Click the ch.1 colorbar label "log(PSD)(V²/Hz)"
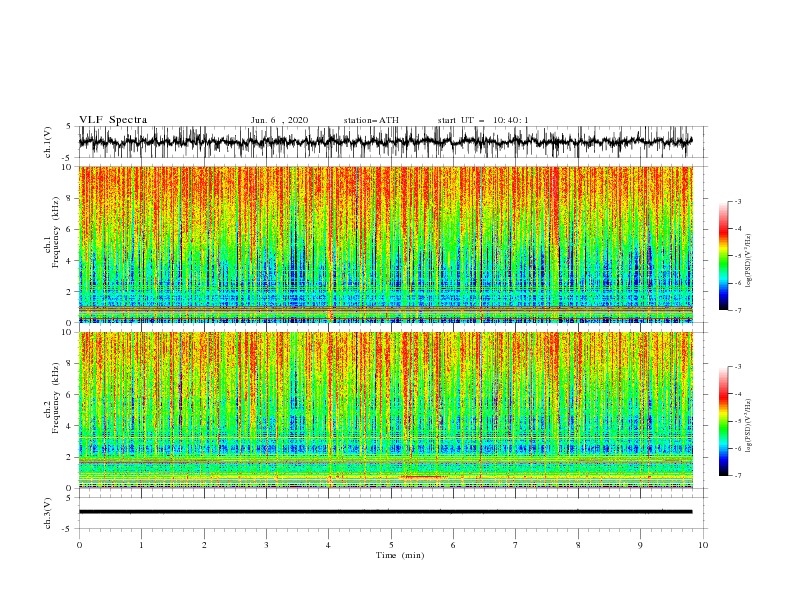792x612 pixels. [x=748, y=259]
